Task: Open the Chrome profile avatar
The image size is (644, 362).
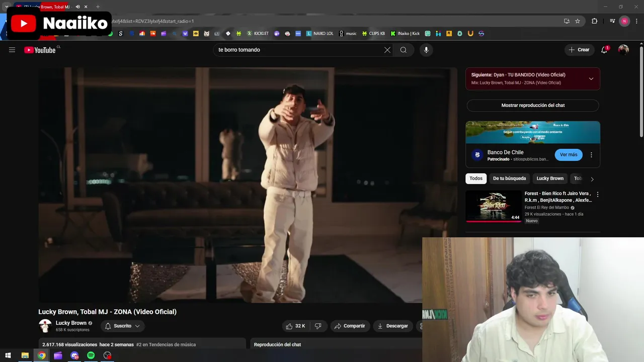Action: point(624,21)
